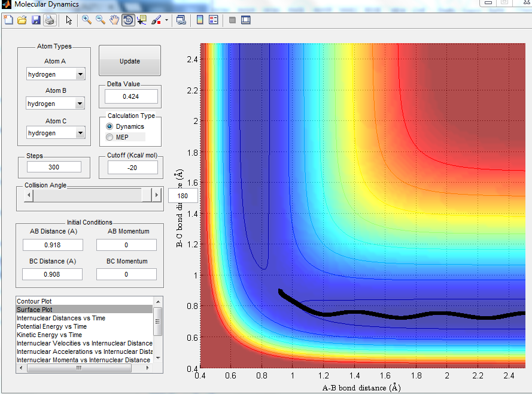Click the Steps input field
532x394 pixels.
54,167
